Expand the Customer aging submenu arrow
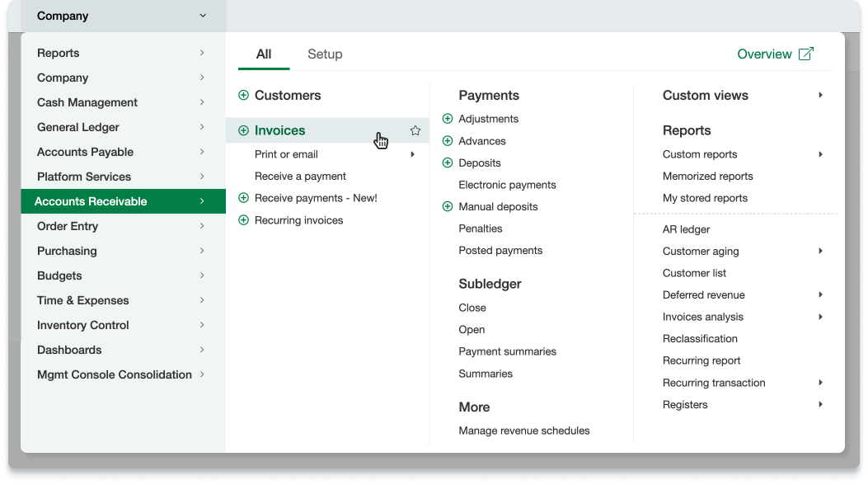Viewport: 868px width, 485px height. click(820, 251)
